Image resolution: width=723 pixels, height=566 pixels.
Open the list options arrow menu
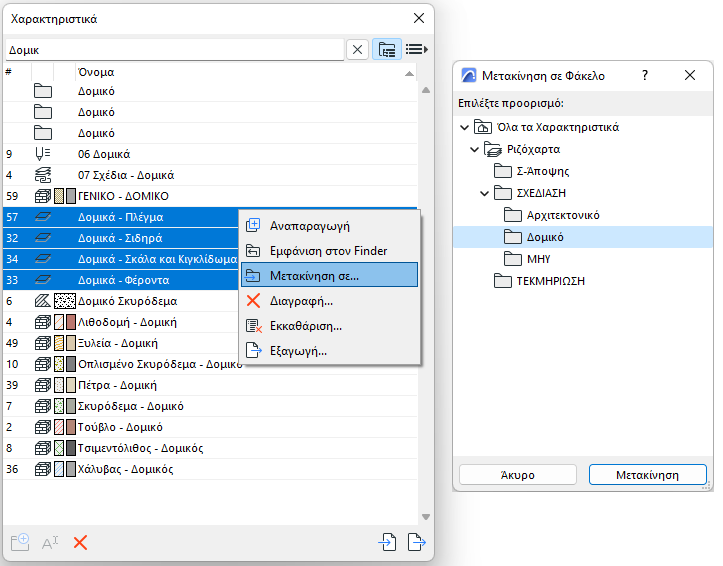tap(416, 49)
